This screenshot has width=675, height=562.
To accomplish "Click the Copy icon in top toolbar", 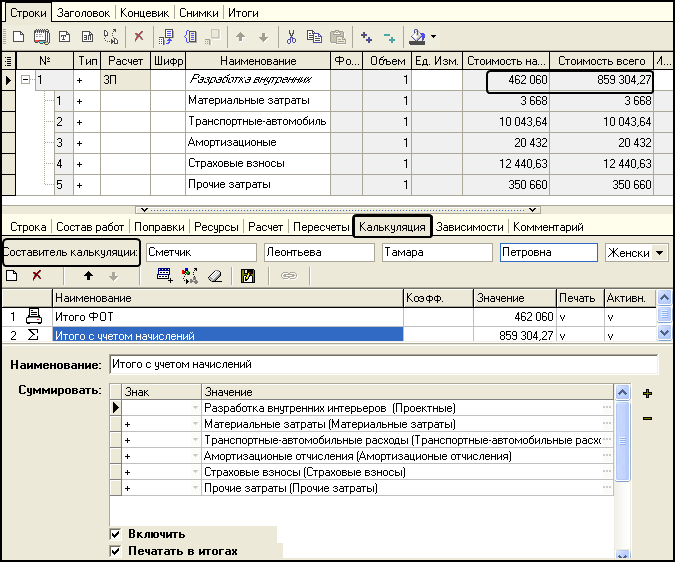I will [x=314, y=37].
